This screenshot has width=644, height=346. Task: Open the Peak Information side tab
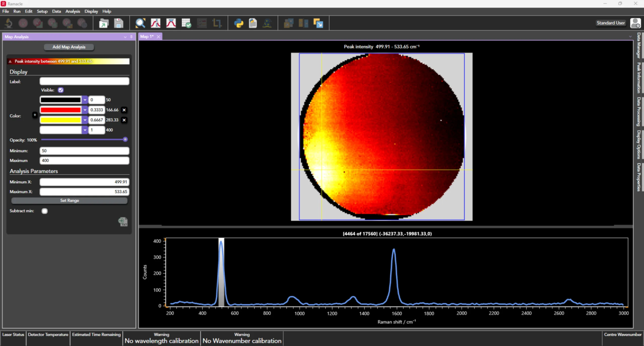click(639, 78)
